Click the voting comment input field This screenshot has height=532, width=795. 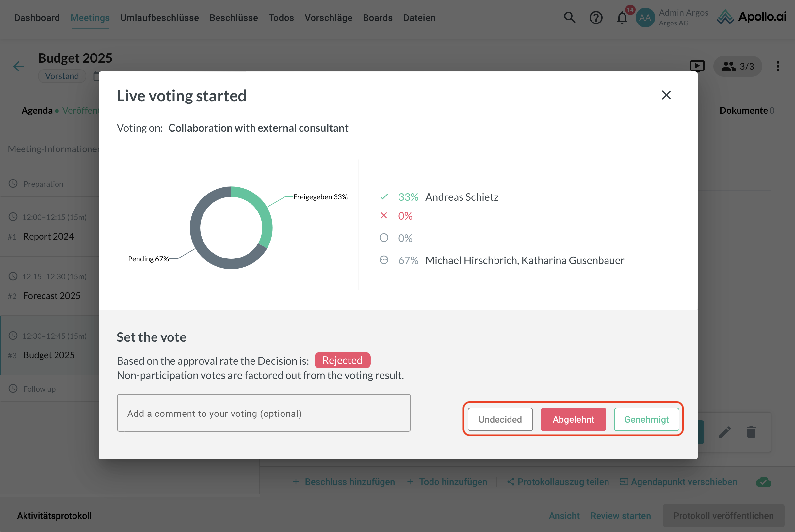click(263, 413)
